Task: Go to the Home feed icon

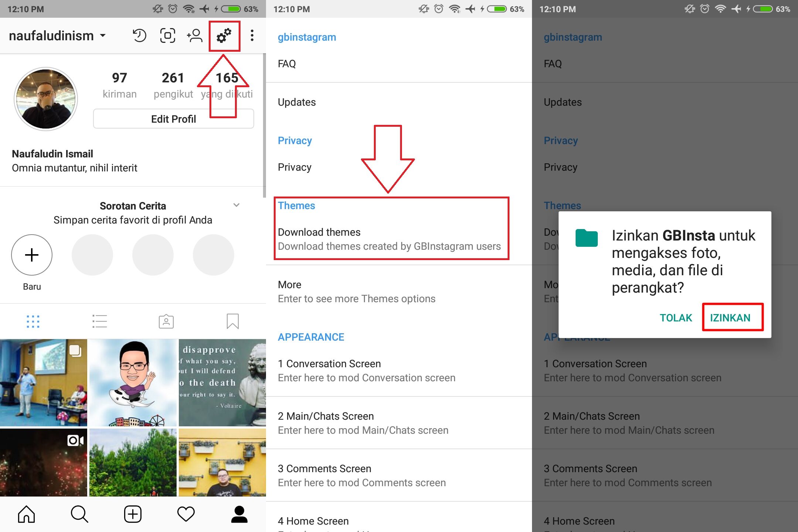Action: point(27,514)
